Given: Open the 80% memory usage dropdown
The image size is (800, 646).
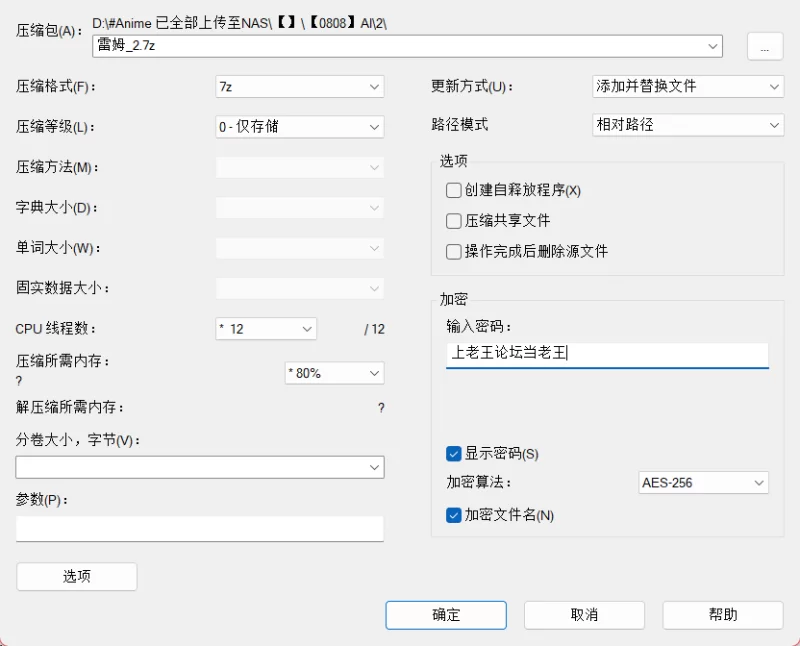Looking at the screenshot, I should 334,373.
